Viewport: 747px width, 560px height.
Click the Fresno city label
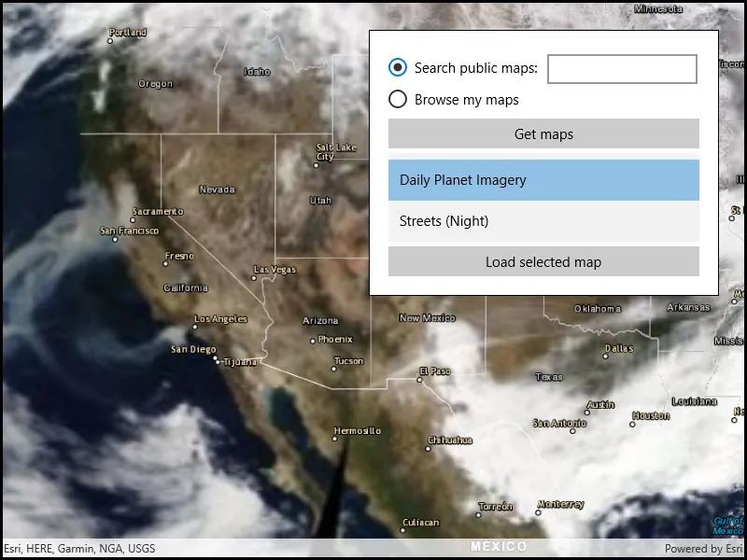(x=179, y=256)
